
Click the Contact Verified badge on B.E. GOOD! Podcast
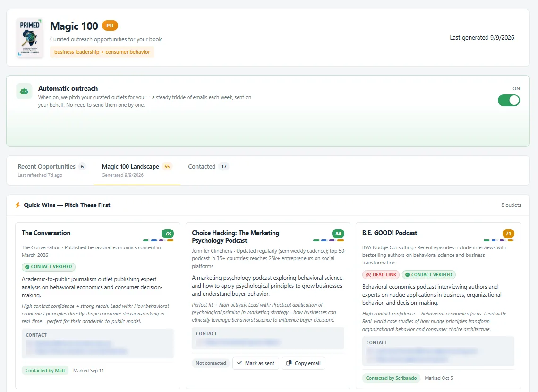click(x=429, y=275)
